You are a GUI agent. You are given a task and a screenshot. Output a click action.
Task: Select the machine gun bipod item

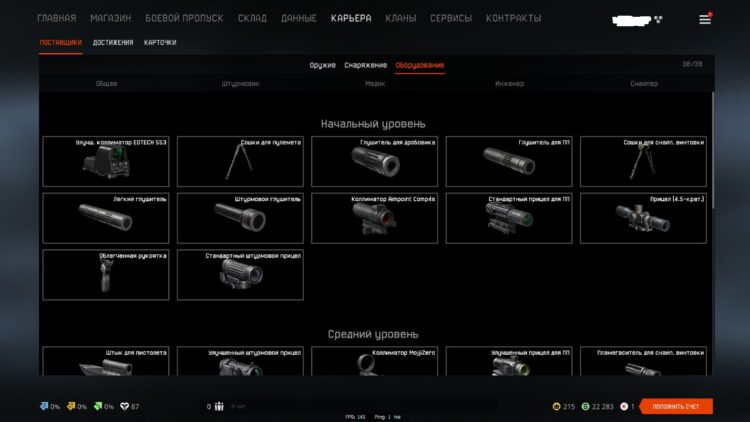pyautogui.click(x=240, y=161)
